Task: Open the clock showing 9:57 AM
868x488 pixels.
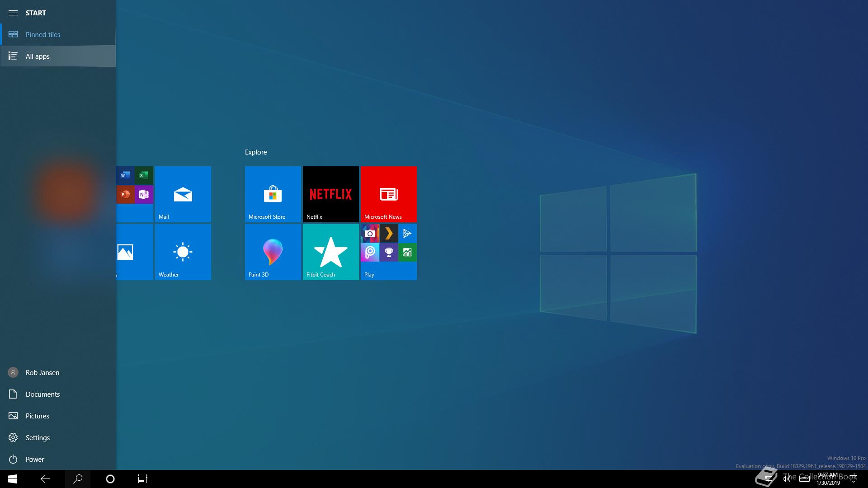Action: 828,479
